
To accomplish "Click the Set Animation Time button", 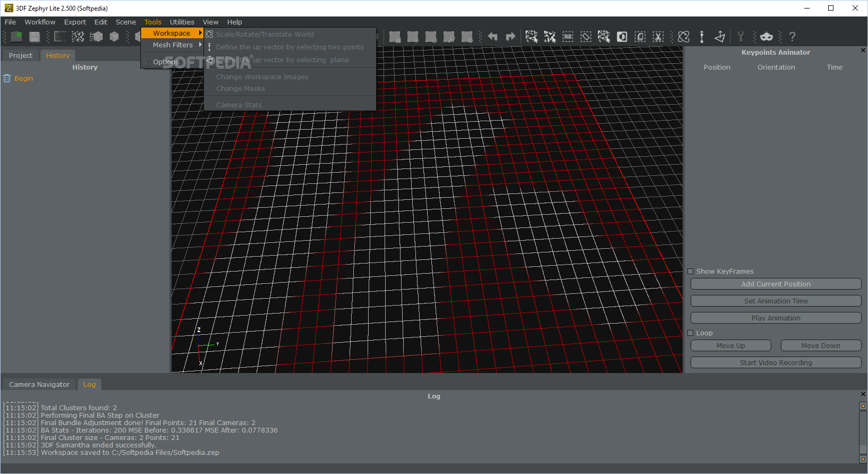I will (x=776, y=301).
